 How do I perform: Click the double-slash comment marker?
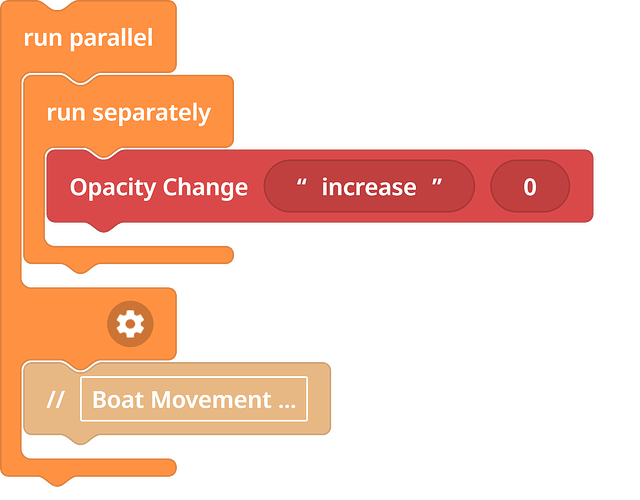click(x=56, y=400)
